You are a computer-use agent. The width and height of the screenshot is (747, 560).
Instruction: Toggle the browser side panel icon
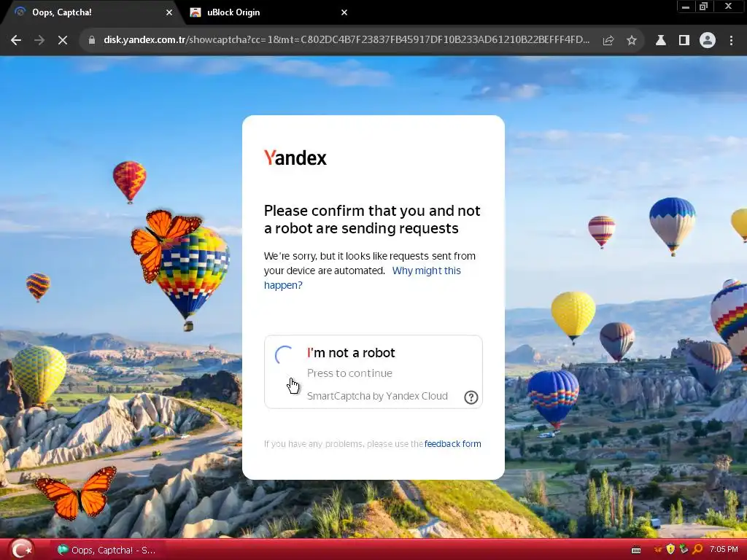684,41
